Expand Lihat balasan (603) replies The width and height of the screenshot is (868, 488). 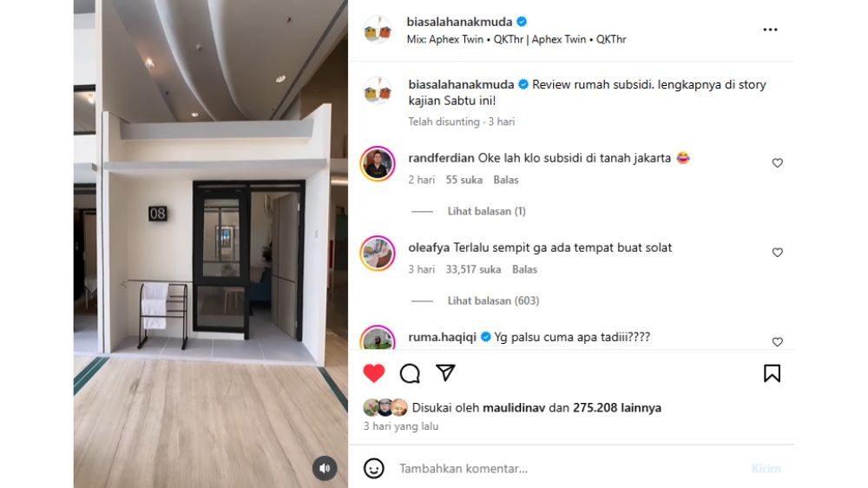[493, 300]
